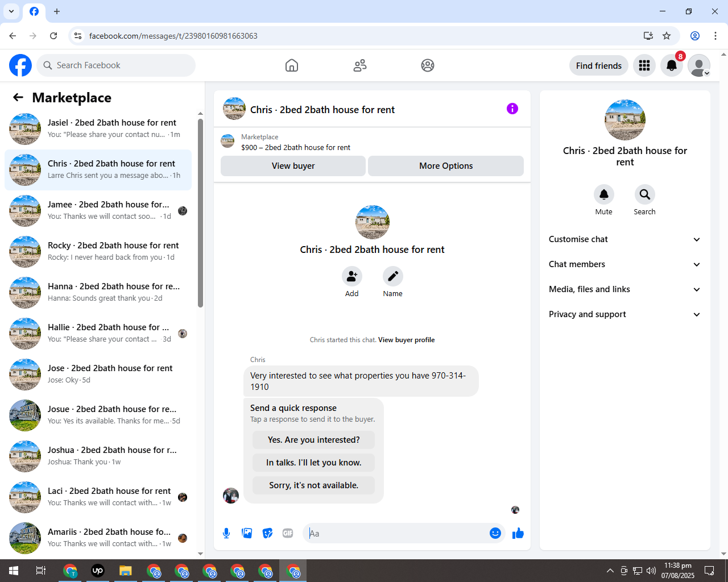The width and height of the screenshot is (728, 582).
Task: Open More Options for the listing
Action: pyautogui.click(x=446, y=166)
